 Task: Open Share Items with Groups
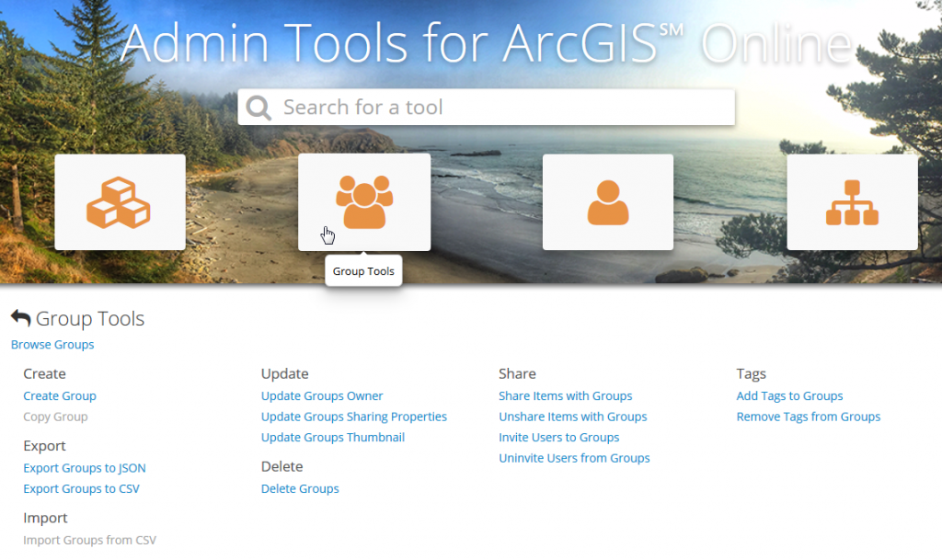click(x=565, y=395)
